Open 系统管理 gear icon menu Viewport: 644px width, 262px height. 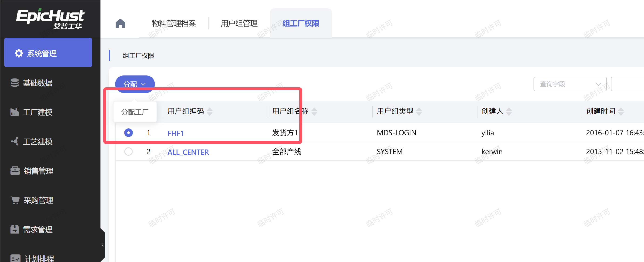coord(19,53)
